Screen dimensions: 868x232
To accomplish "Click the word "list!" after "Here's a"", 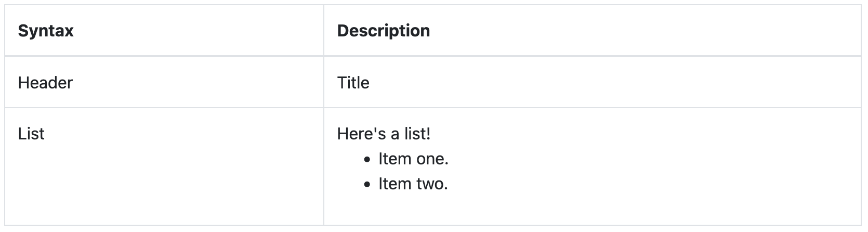I will [x=417, y=134].
